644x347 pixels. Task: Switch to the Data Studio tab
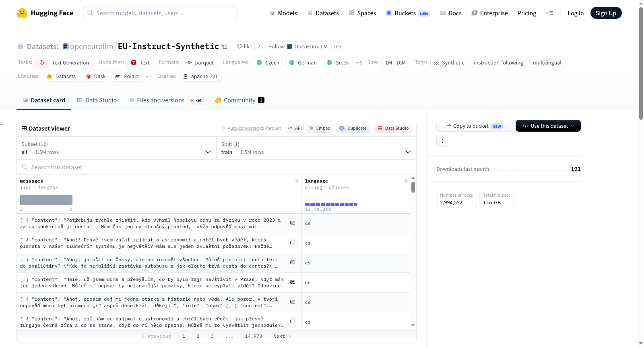pyautogui.click(x=97, y=100)
